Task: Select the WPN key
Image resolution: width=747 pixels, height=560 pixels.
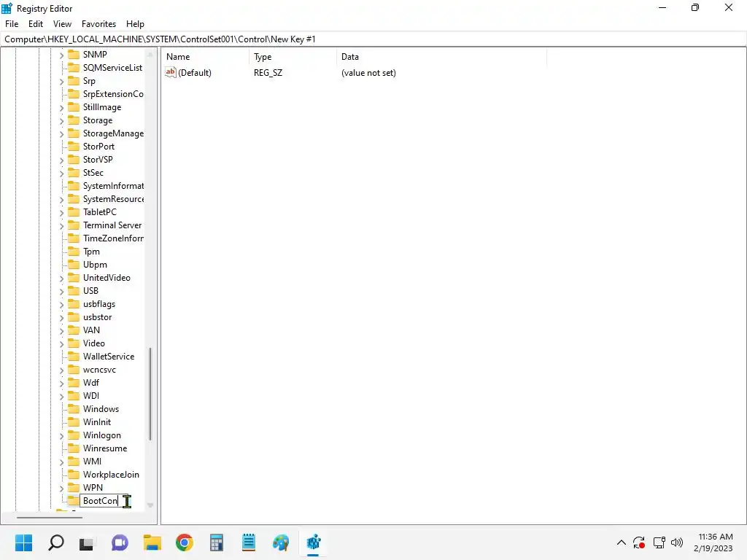Action: (93, 488)
